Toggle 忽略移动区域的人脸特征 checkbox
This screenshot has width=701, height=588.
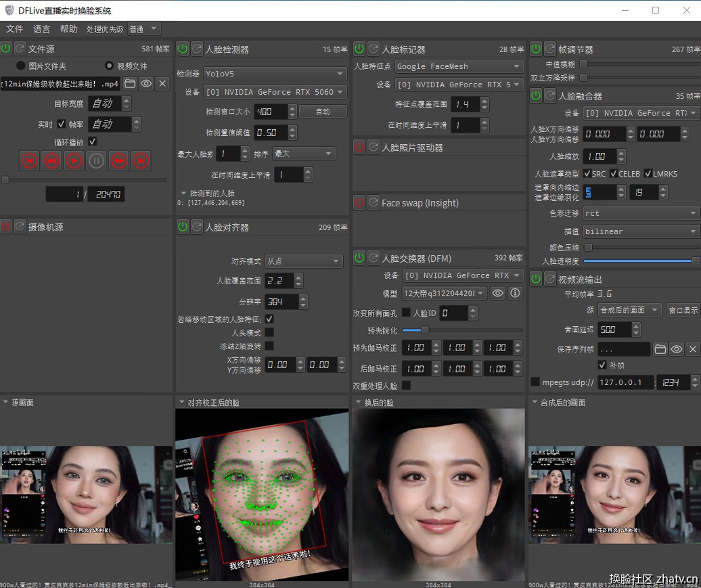click(x=269, y=319)
